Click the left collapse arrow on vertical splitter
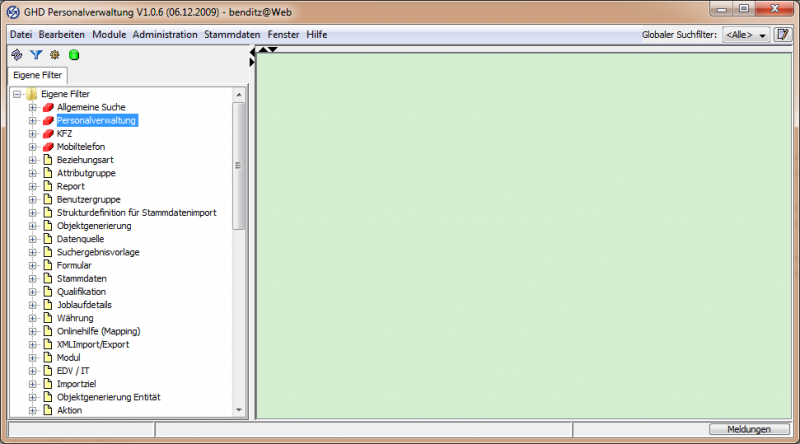Viewport: 800px width, 444px height. [252, 52]
